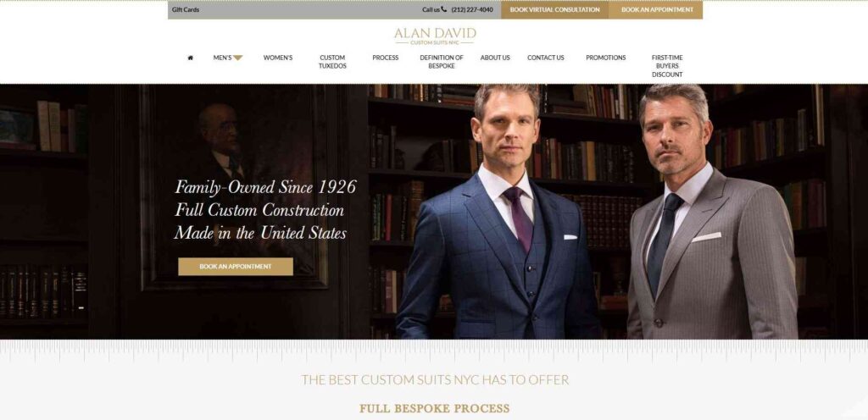868x420 pixels.
Task: Visit the About Us page
Action: pos(495,58)
